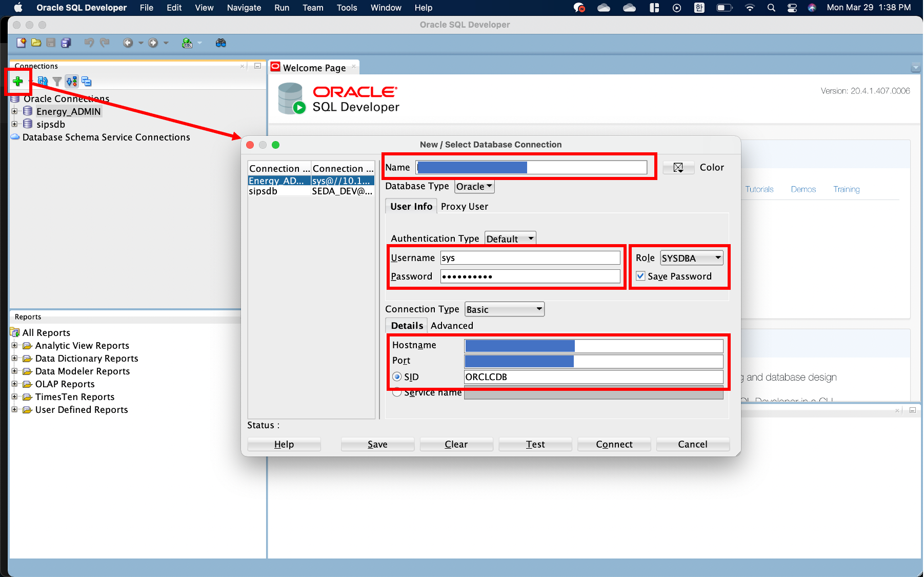924x577 pixels.
Task: Click the Username field containing sys
Action: pos(530,258)
